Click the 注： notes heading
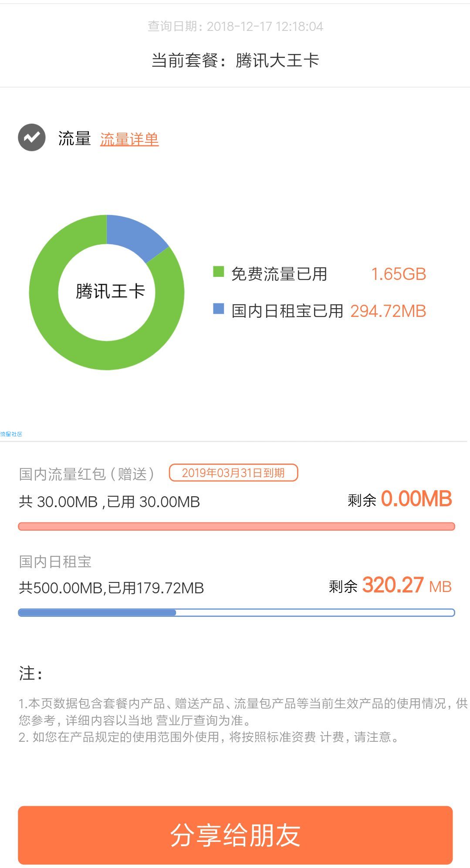Viewport: 470px width, 868px height. 30,673
